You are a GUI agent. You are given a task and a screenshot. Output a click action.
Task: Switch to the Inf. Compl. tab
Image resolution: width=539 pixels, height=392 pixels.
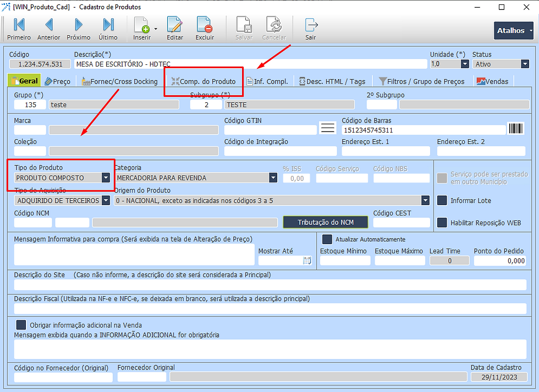[267, 81]
